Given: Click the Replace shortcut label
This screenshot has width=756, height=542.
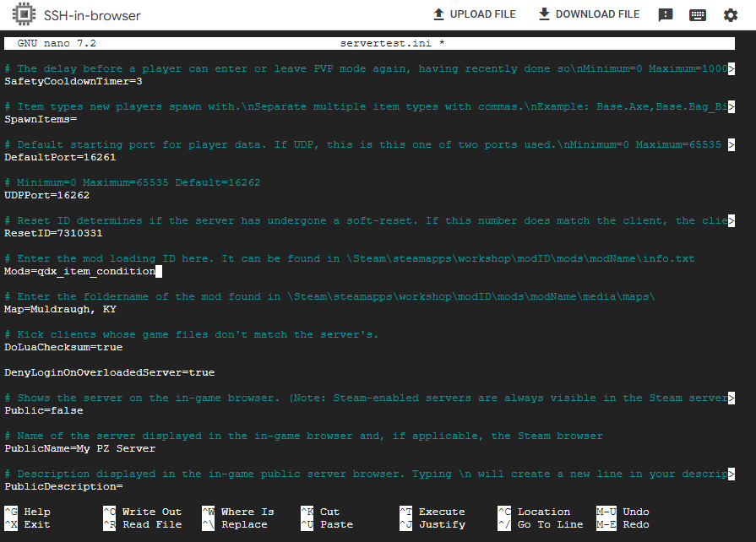Looking at the screenshot, I should pyautogui.click(x=244, y=524).
